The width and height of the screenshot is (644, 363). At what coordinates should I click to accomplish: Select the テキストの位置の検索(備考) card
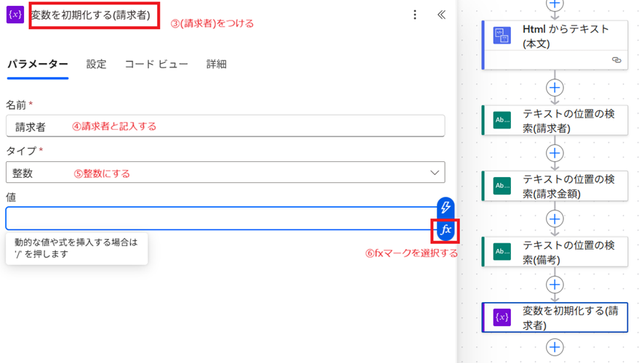click(567, 251)
